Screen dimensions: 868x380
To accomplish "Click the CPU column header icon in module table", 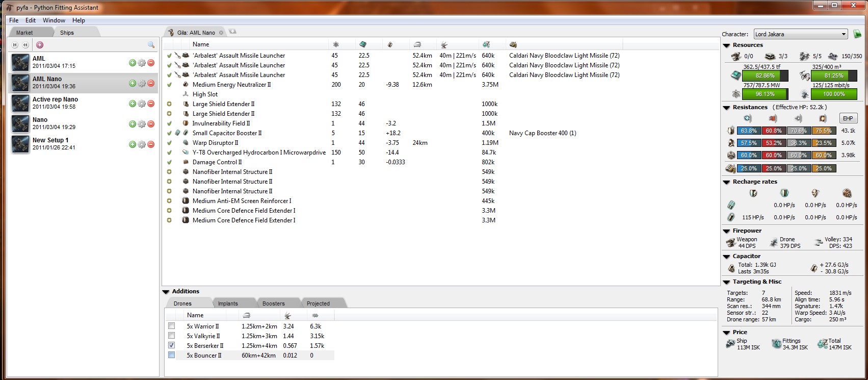I will click(362, 44).
